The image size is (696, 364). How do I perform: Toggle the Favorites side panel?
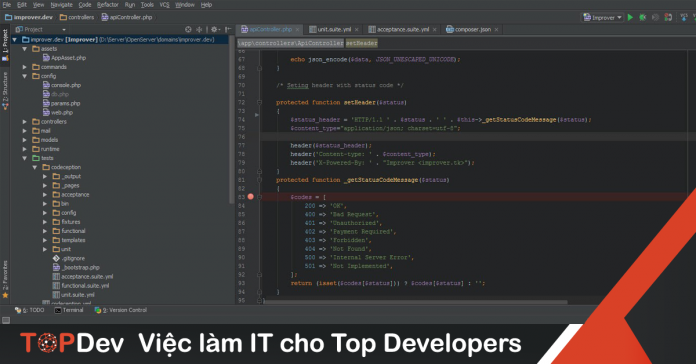click(5, 279)
